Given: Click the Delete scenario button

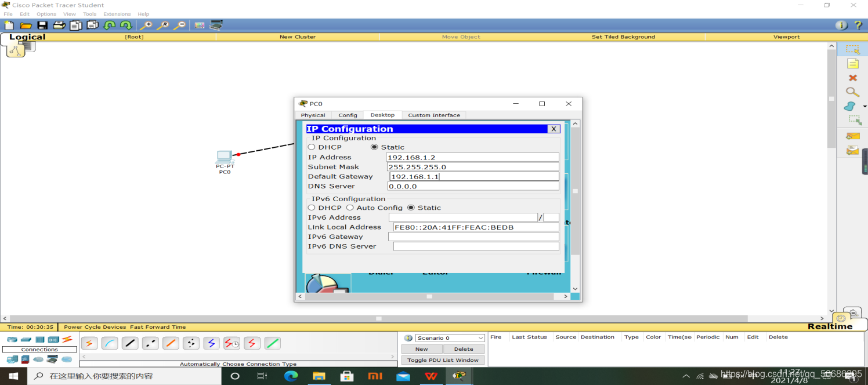Looking at the screenshot, I should tap(464, 349).
